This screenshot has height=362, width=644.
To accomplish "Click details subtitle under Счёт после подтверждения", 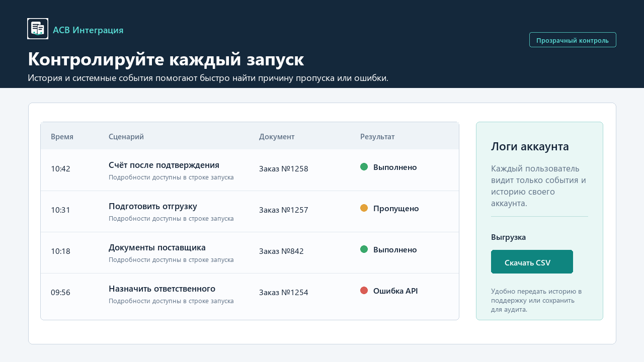I will click(171, 177).
